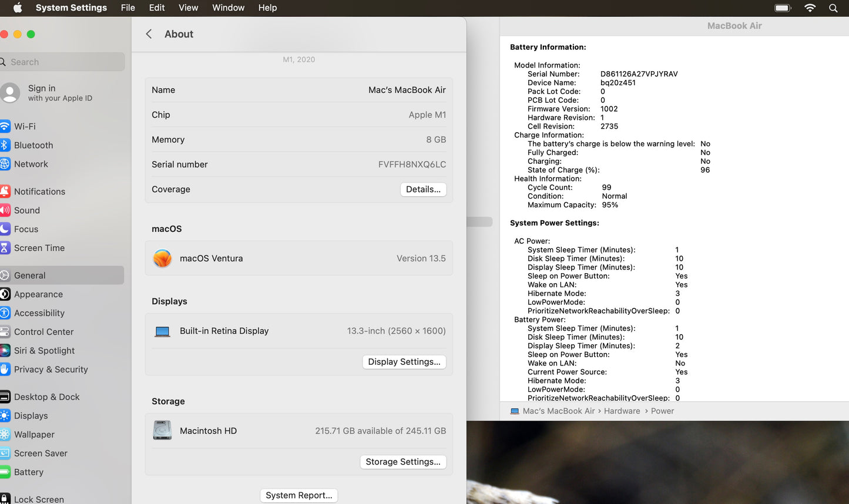Image resolution: width=849 pixels, height=504 pixels.
Task: Click the Wi-Fi icon in sidebar
Action: pyautogui.click(x=5, y=126)
